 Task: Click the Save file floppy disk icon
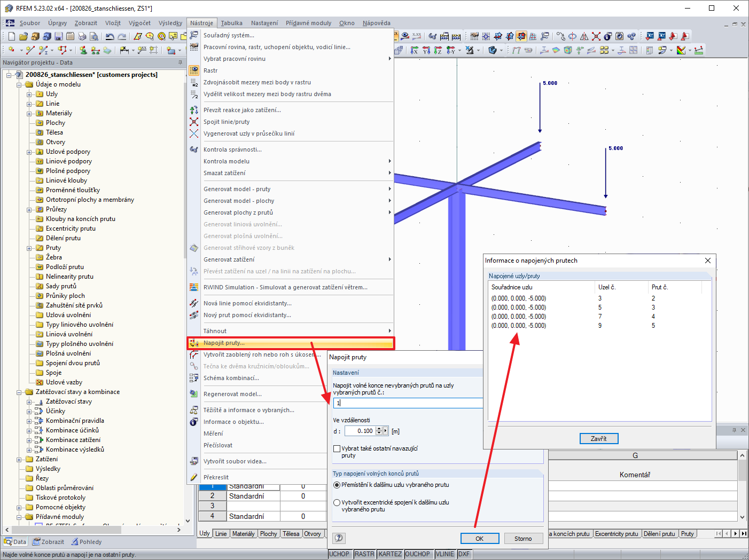click(59, 36)
